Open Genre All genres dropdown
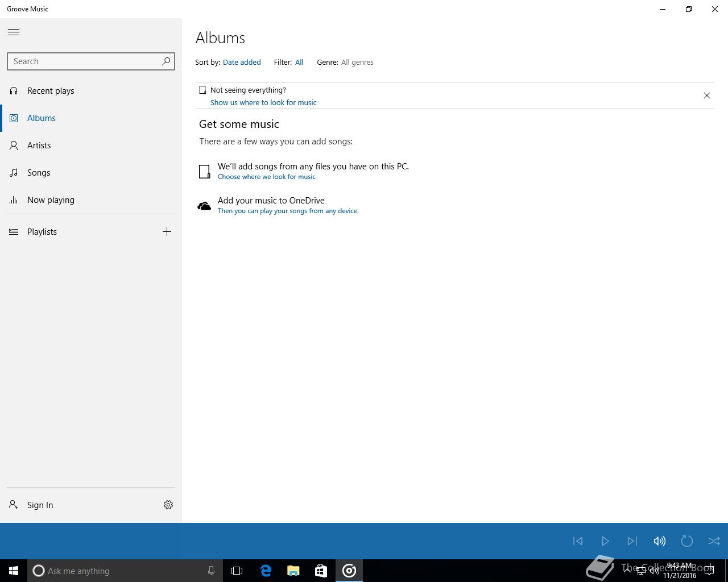728x582 pixels. [357, 63]
